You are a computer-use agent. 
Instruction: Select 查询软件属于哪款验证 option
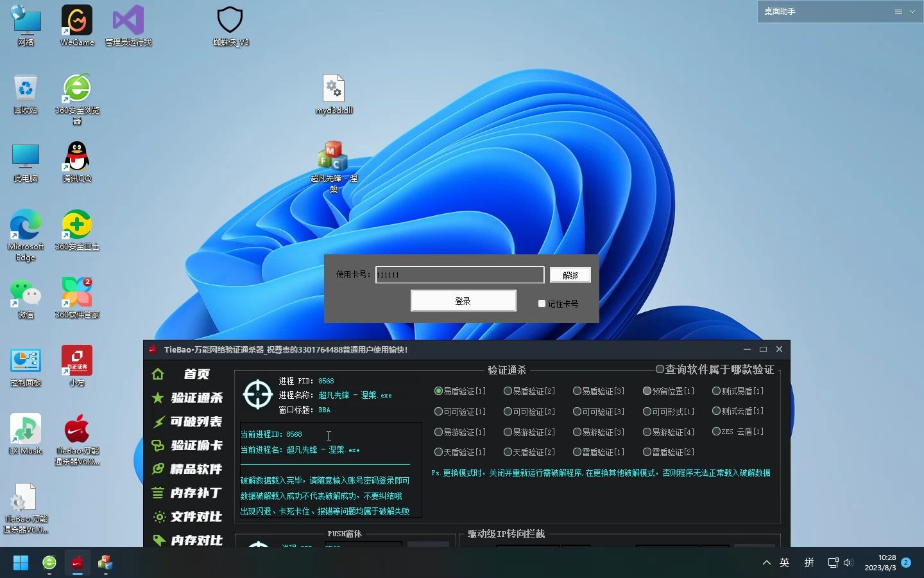[660, 369]
